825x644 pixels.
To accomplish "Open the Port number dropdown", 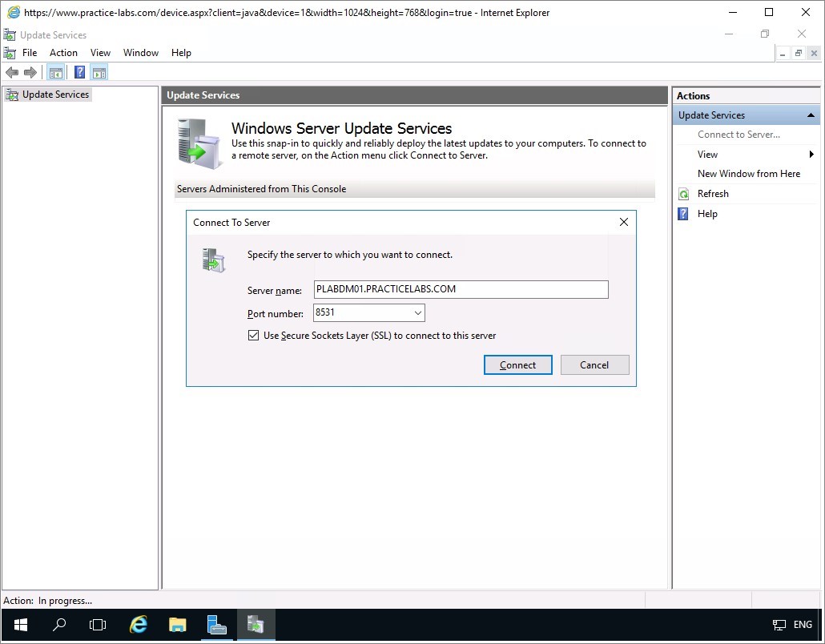I will pyautogui.click(x=417, y=313).
